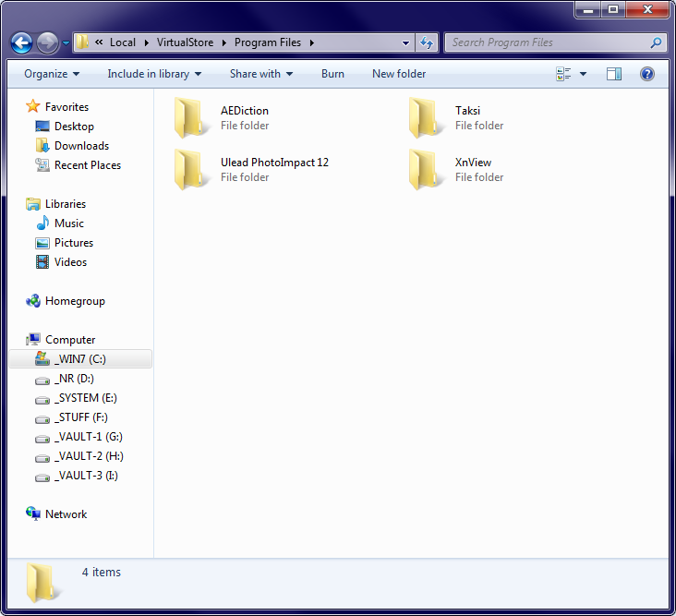
Task: Expand the arrow after Program Files breadcrumb
Action: click(x=312, y=42)
